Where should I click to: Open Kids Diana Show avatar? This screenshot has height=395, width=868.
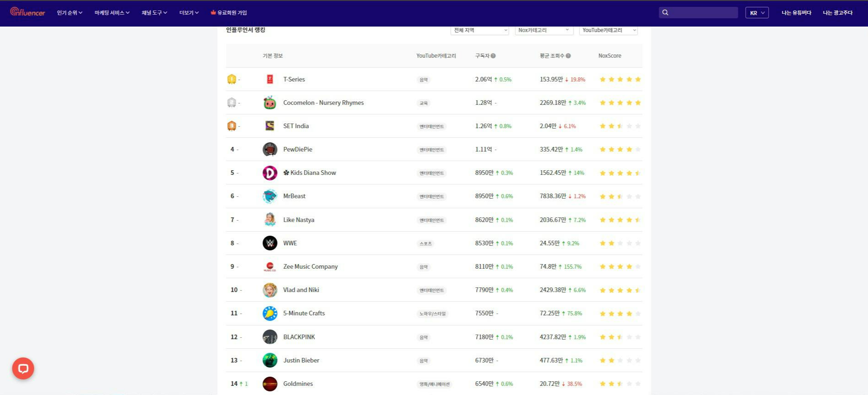pyautogui.click(x=270, y=173)
